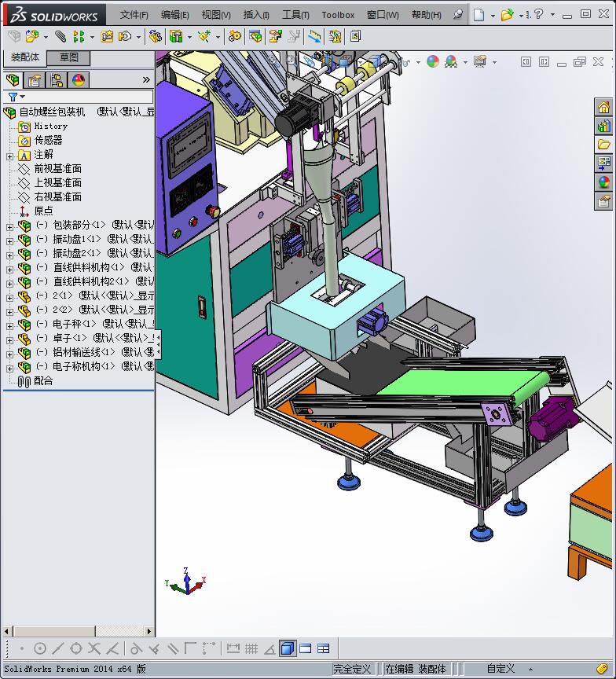Viewport: 616px width, 679px height.
Task: Click the Apply Scene icon in view toolbar
Action: [x=451, y=61]
